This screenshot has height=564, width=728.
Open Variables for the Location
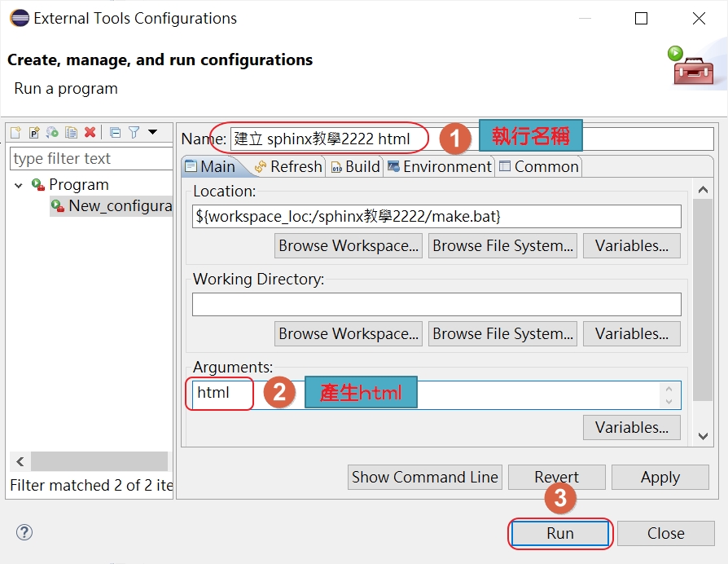(x=632, y=246)
